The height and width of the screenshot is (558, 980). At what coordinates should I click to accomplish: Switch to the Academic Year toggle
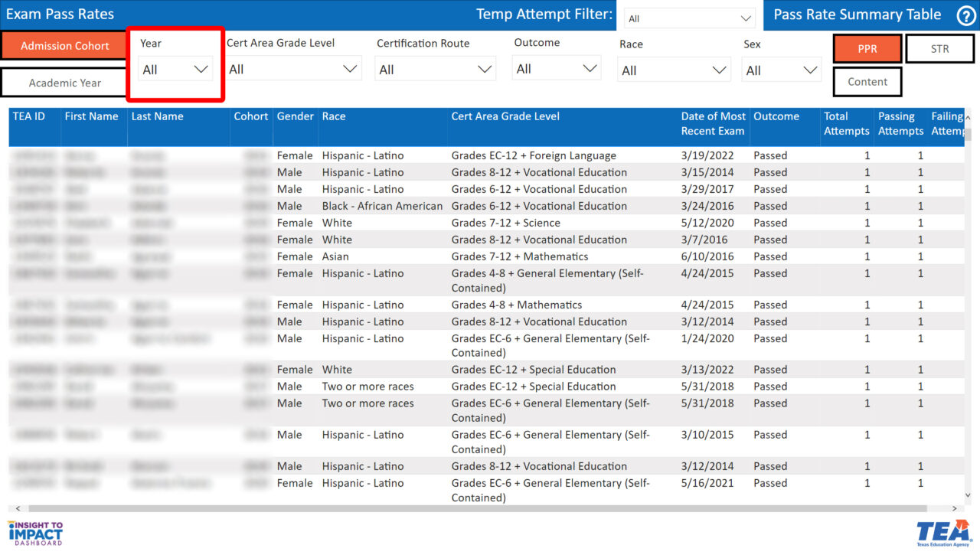point(65,83)
